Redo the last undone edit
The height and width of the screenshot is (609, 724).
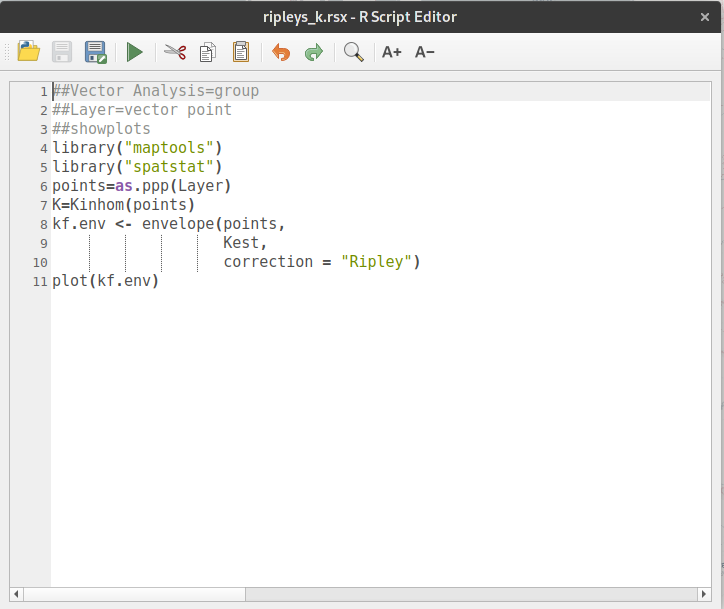[x=314, y=52]
